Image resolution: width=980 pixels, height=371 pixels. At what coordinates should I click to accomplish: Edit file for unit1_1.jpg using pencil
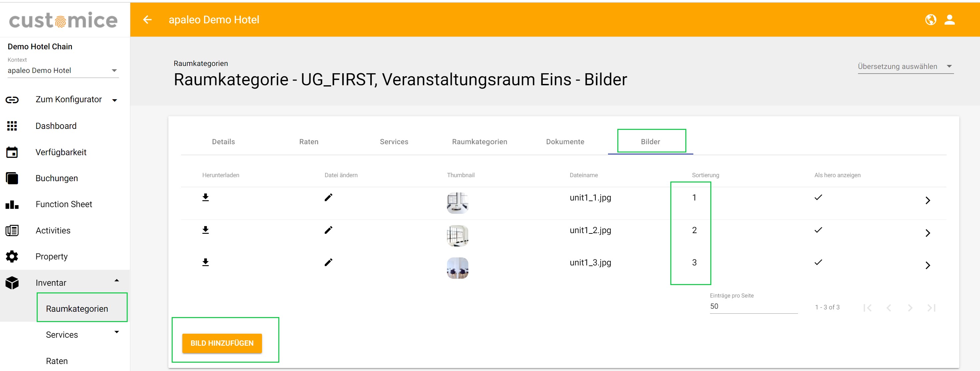pos(328,197)
